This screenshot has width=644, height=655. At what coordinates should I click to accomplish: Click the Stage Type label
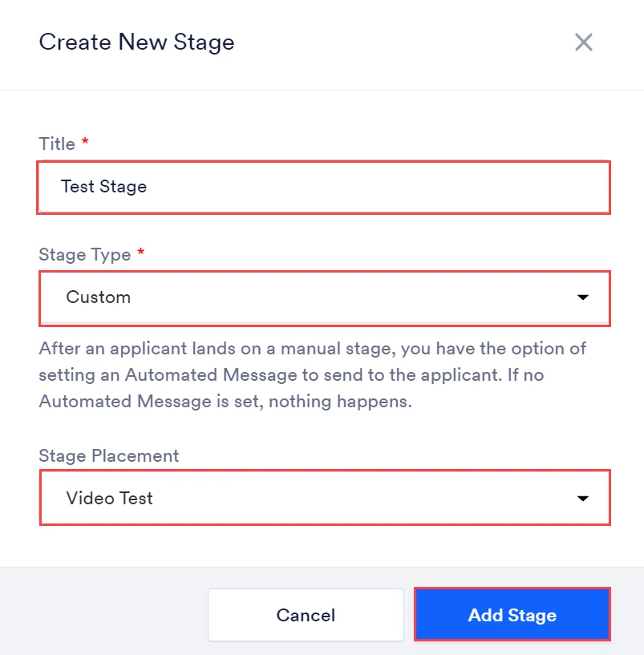(85, 254)
